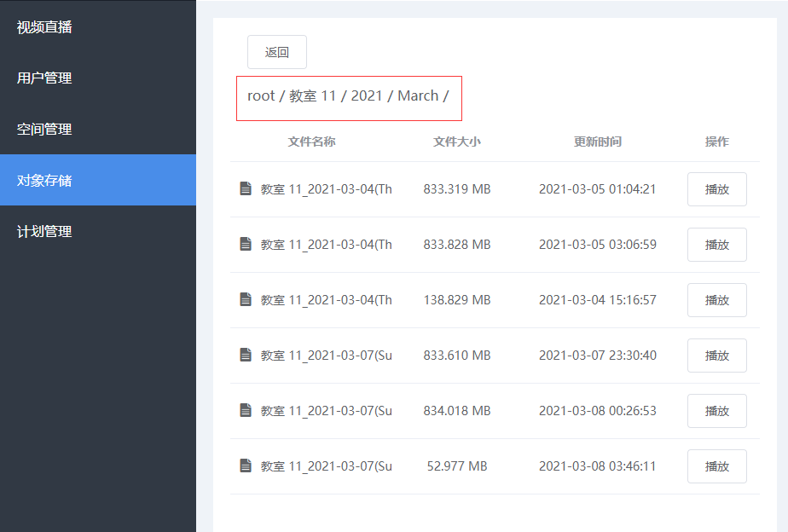Click the 教室 11 breadcrumb segment
The width and height of the screenshot is (788, 532).
[x=312, y=96]
